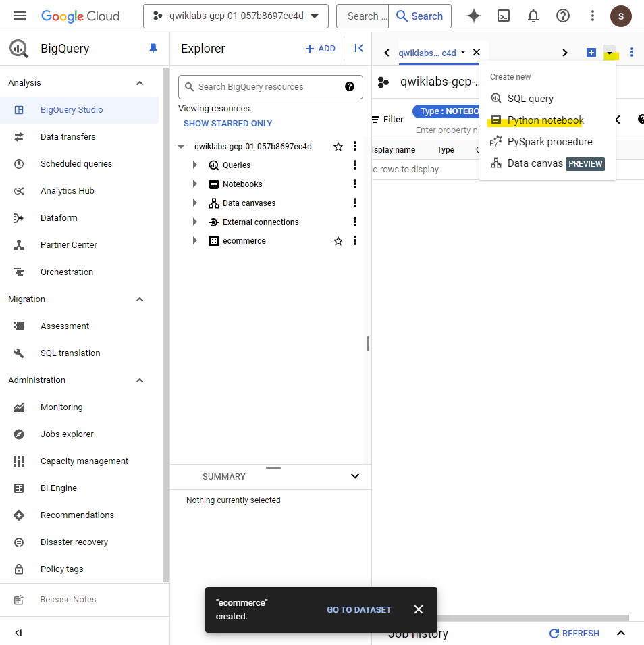Open Analytics Hub in sidebar

[x=80, y=191]
